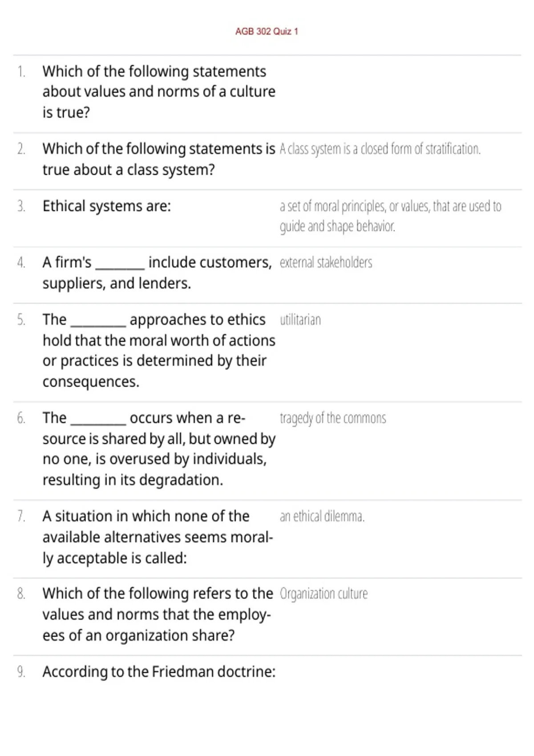The height and width of the screenshot is (756, 534).
Task: Click the Friedman doctrine question
Action: 159,672
